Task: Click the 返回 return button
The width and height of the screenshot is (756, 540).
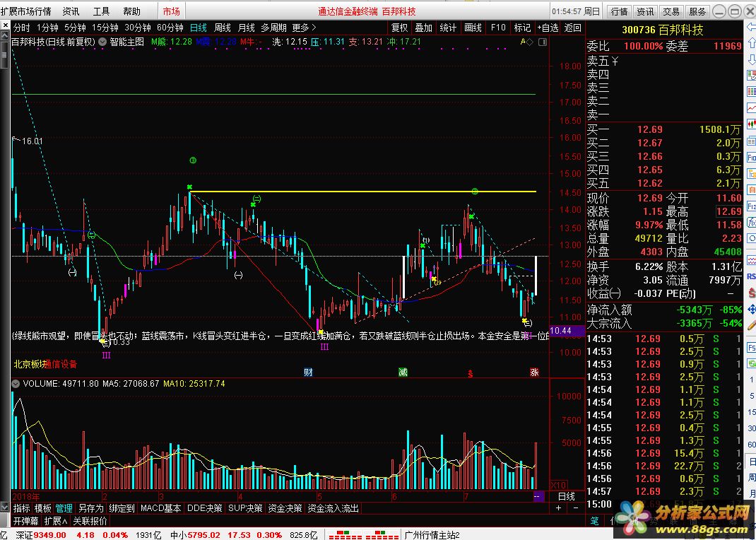Action: pyautogui.click(x=573, y=28)
